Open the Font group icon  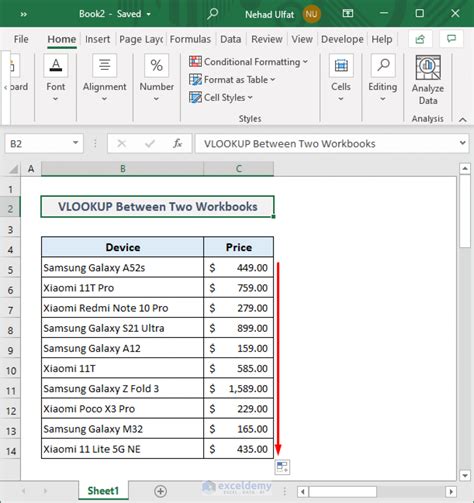click(x=56, y=65)
